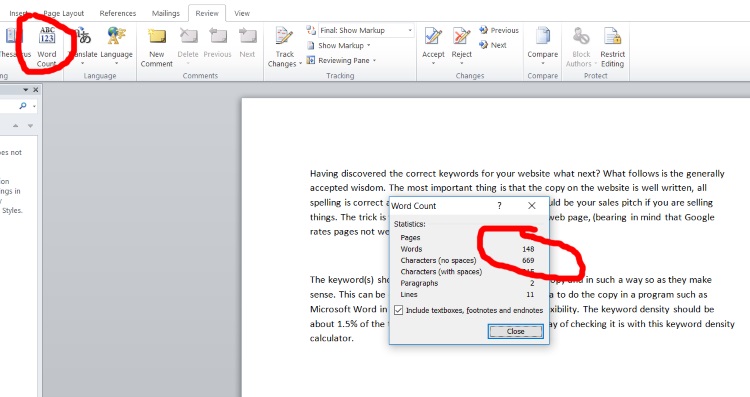750x397 pixels.
Task: Open the References ribbon tab
Action: (x=118, y=13)
